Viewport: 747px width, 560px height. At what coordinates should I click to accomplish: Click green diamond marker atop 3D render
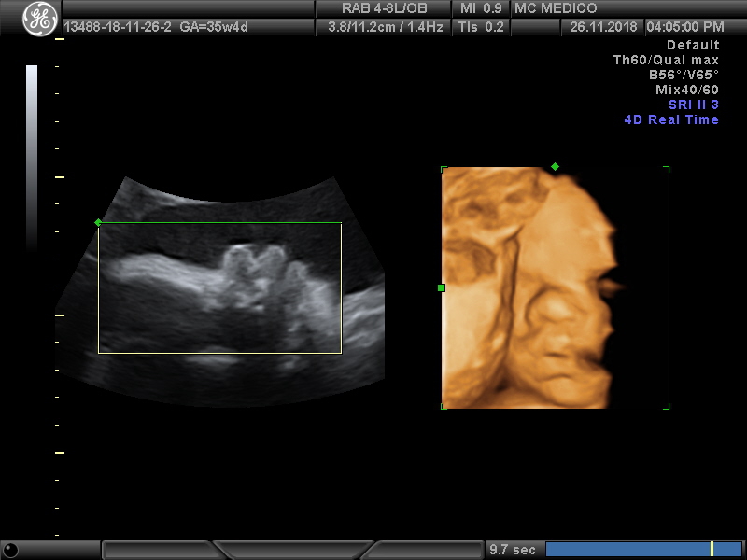(x=555, y=166)
